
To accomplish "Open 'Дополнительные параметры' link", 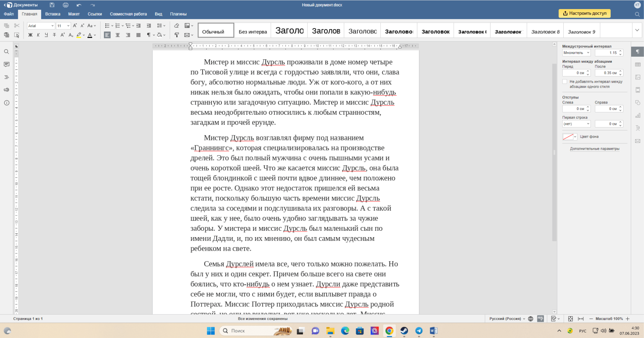I will [x=594, y=149].
